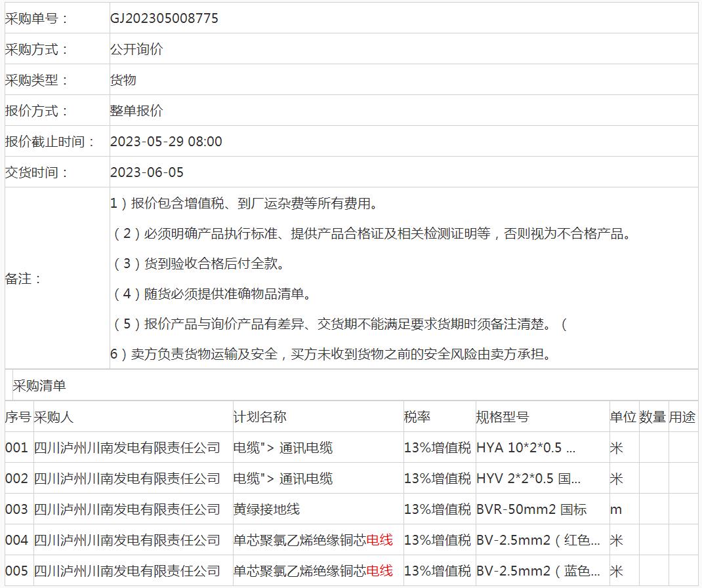Click the 采购清单 section heading

tap(39, 385)
